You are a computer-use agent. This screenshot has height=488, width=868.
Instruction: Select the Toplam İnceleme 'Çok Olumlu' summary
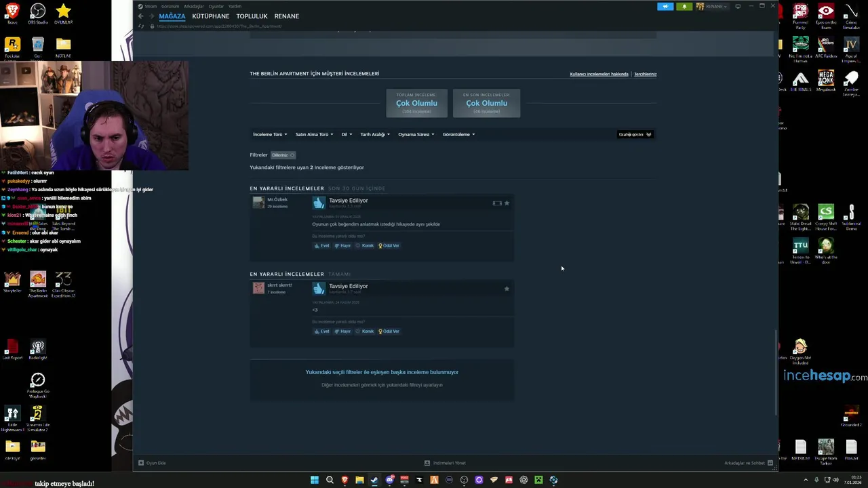coord(416,103)
